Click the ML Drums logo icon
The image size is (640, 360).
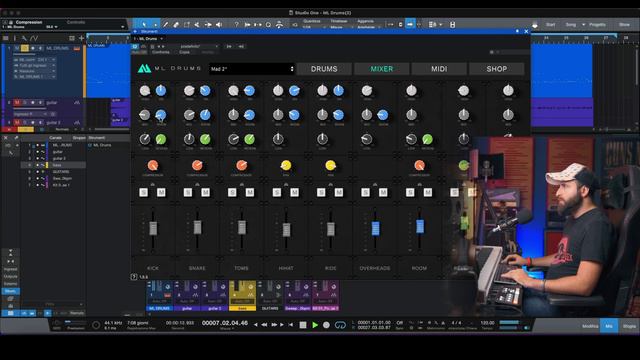tap(144, 69)
